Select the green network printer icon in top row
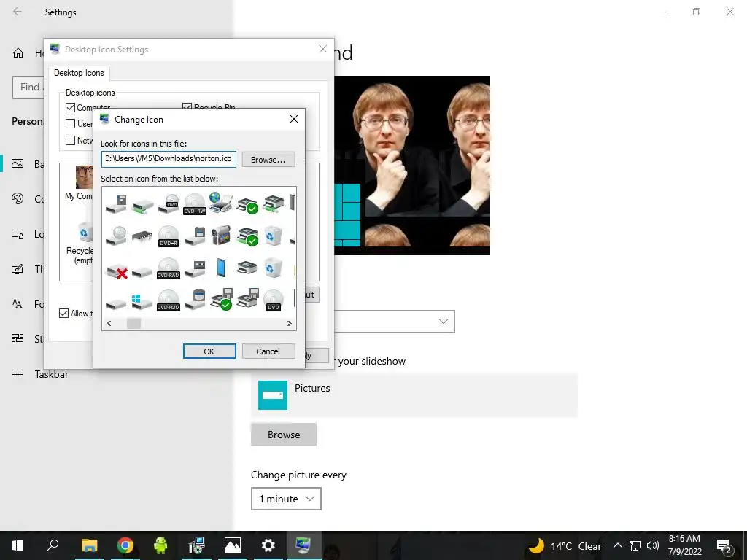747x560 pixels. 273,204
